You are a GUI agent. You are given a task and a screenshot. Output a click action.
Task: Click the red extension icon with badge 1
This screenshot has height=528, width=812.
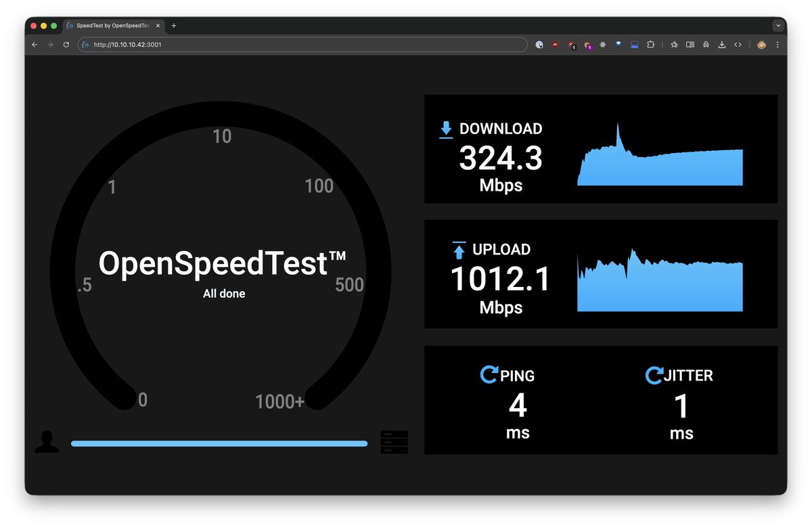pos(572,45)
